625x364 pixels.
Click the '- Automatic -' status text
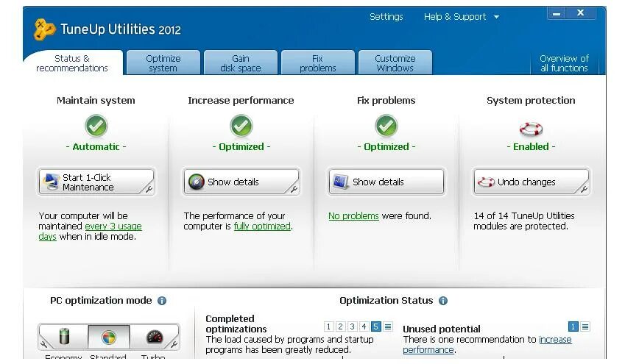tap(96, 146)
